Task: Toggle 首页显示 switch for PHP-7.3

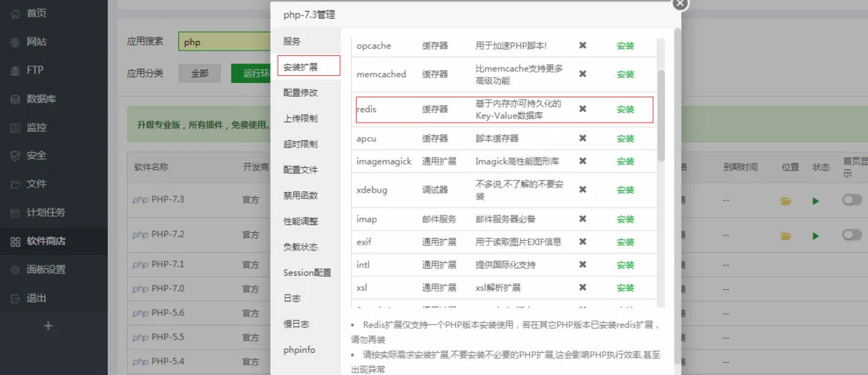Action: 852,200
